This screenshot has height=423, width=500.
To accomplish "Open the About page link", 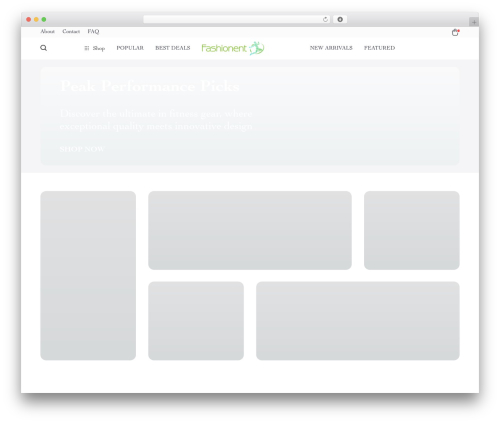I will click(x=47, y=31).
